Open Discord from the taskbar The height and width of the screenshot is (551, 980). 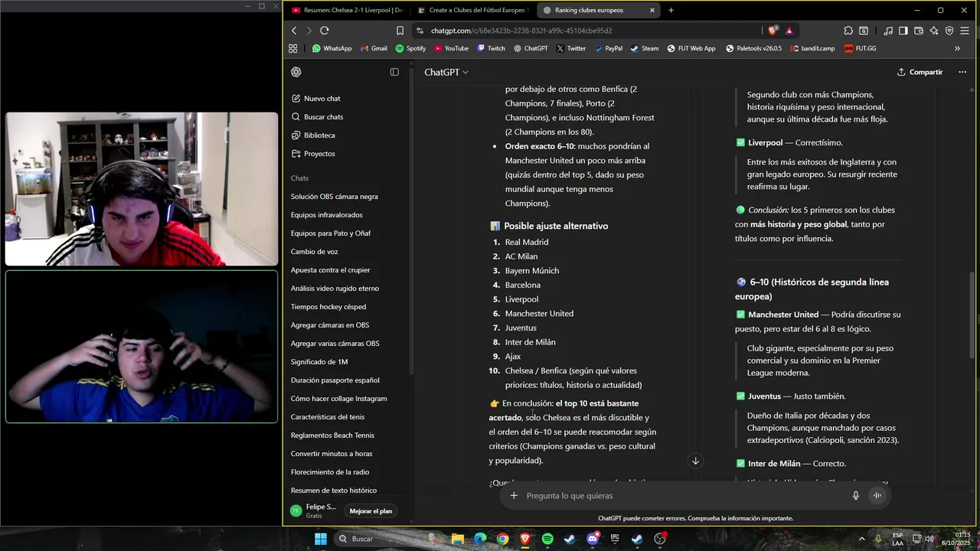pyautogui.click(x=593, y=539)
